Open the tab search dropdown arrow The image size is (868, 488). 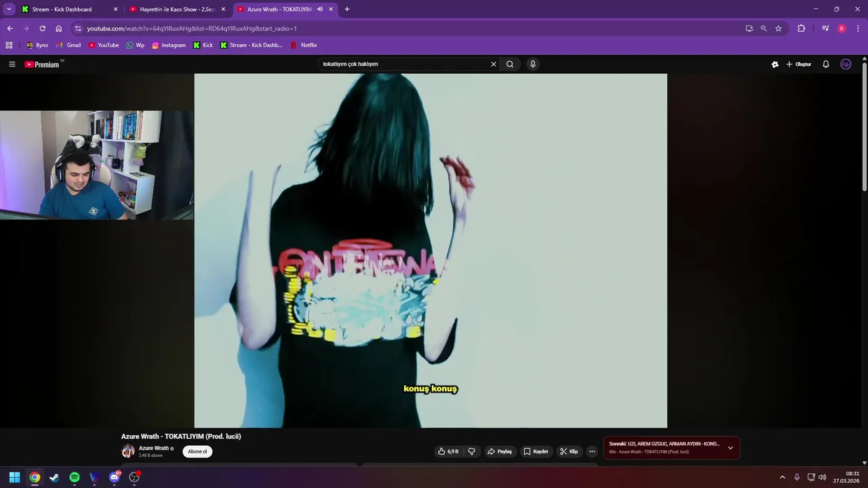[x=9, y=9]
